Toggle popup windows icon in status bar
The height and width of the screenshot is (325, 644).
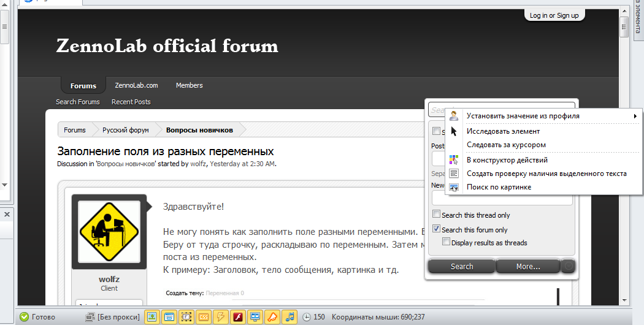click(x=169, y=317)
